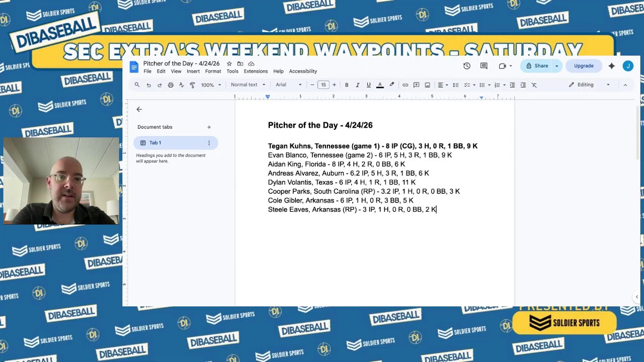The height and width of the screenshot is (362, 644).
Task: Open the text color picker
Action: coord(380,85)
